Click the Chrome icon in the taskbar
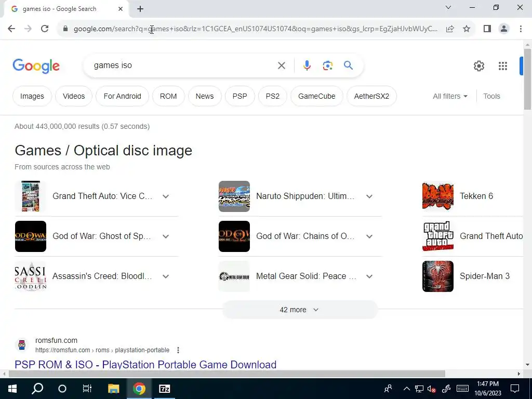Image resolution: width=532 pixels, height=399 pixels. tap(139, 389)
